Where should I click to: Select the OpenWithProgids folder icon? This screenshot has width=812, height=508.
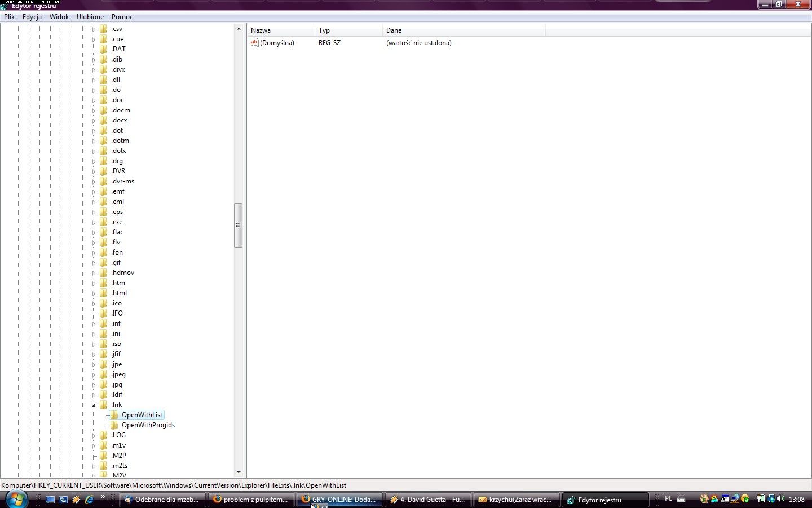(114, 425)
